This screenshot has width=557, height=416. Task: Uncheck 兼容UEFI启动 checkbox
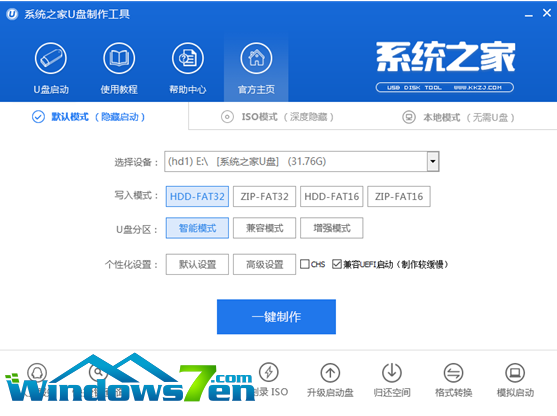(x=336, y=264)
